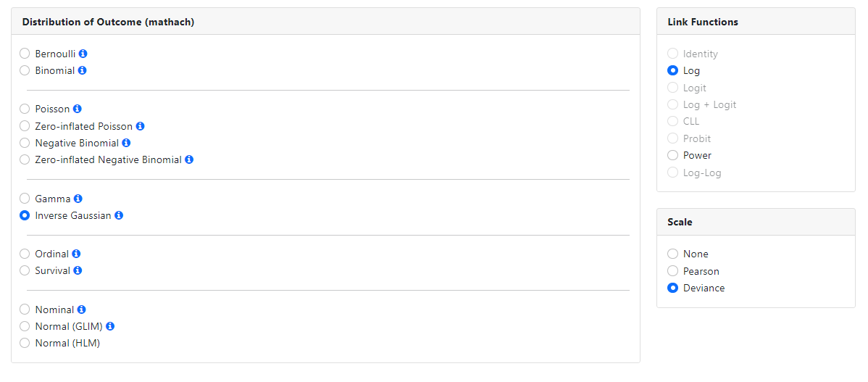Pick the Normal (HLM) distribution
The width and height of the screenshot is (868, 382).
click(x=25, y=344)
